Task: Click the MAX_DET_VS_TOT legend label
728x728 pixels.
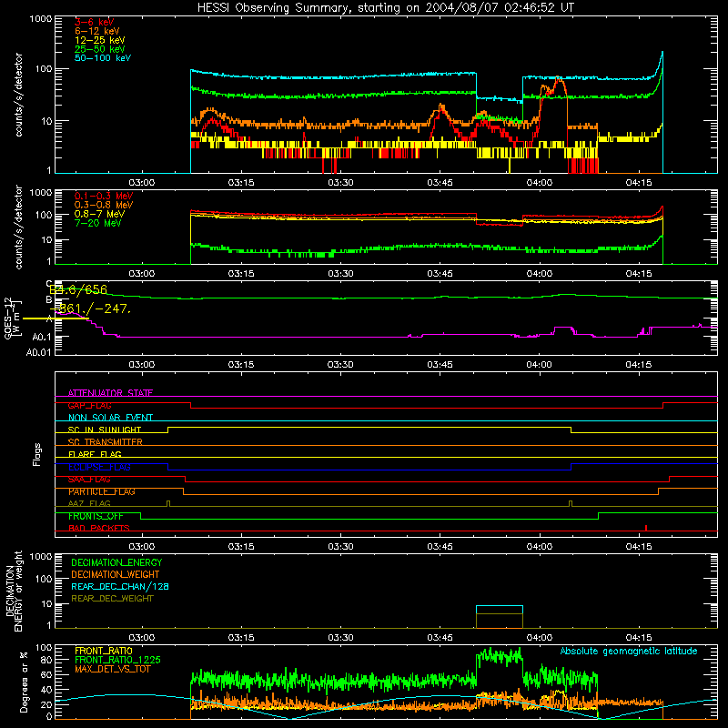Action: point(113,670)
